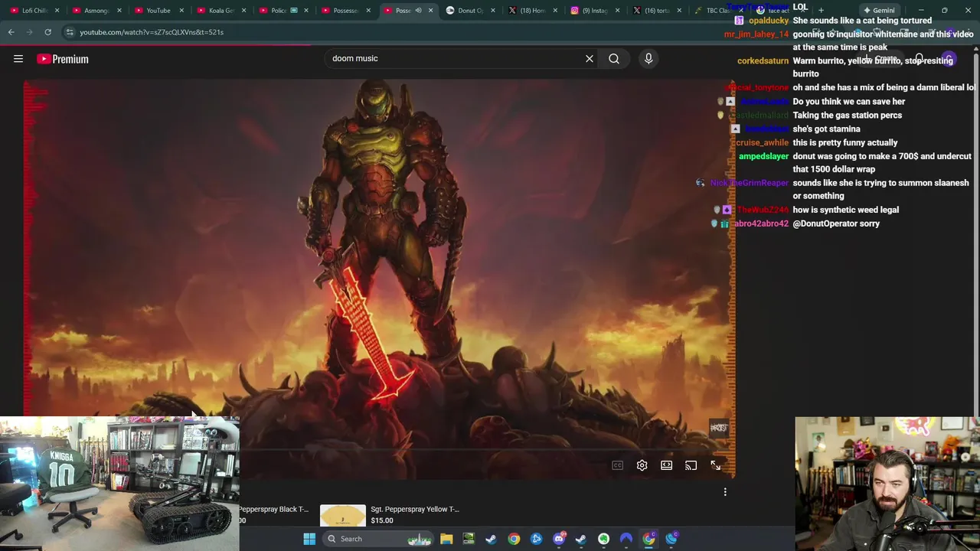The width and height of the screenshot is (980, 551).
Task: Click chat username 'corkedsaturn'
Action: click(x=763, y=60)
